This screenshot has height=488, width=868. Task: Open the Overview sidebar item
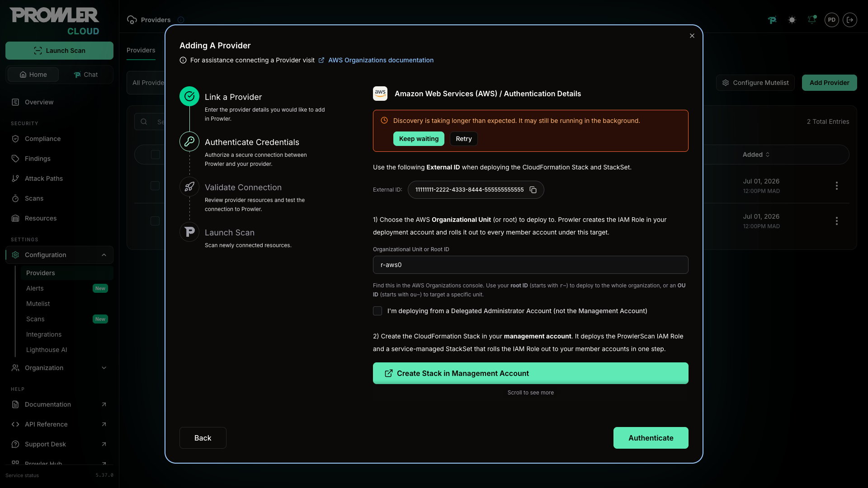[59, 102]
